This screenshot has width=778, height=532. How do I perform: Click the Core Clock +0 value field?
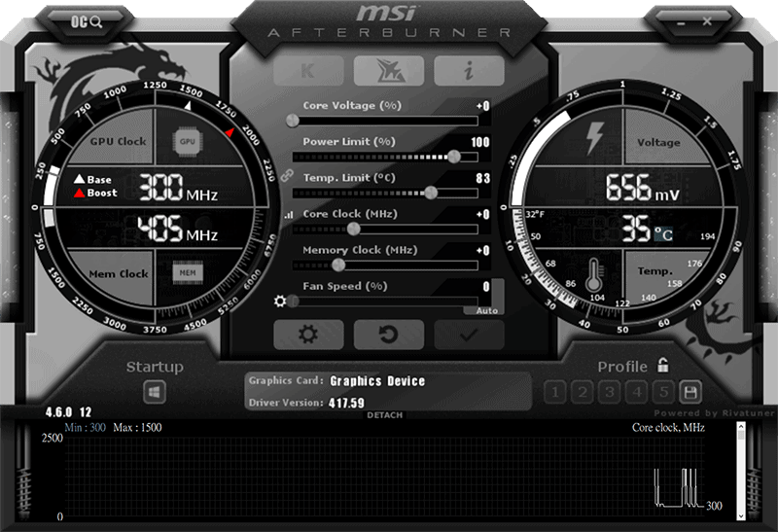pyautogui.click(x=482, y=214)
